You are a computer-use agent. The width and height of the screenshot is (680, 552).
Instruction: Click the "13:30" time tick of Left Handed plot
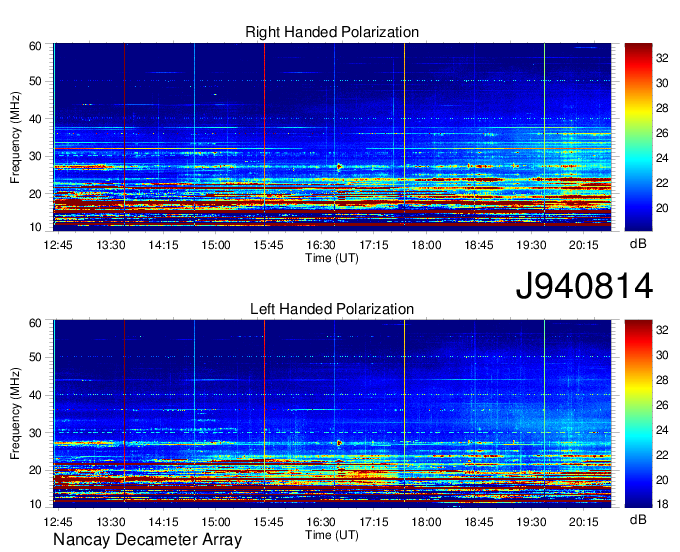pyautogui.click(x=111, y=522)
